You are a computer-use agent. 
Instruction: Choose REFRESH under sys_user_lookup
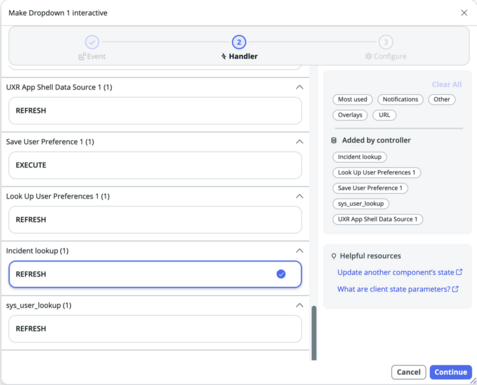(x=155, y=329)
